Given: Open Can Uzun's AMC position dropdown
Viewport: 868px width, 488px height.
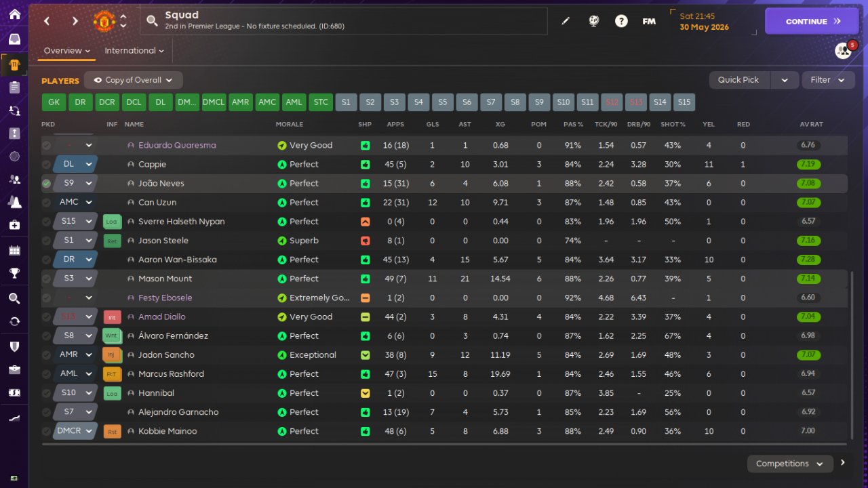Looking at the screenshot, I should 75,203.
